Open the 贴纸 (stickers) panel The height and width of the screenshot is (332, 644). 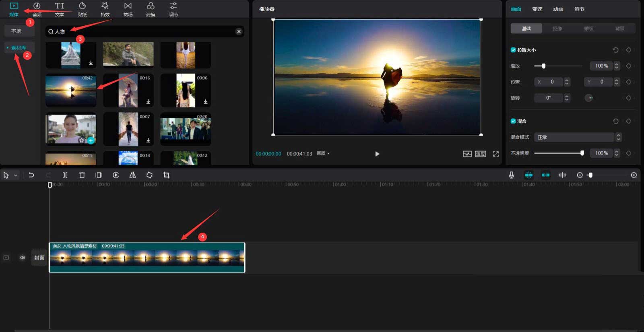pos(83,9)
